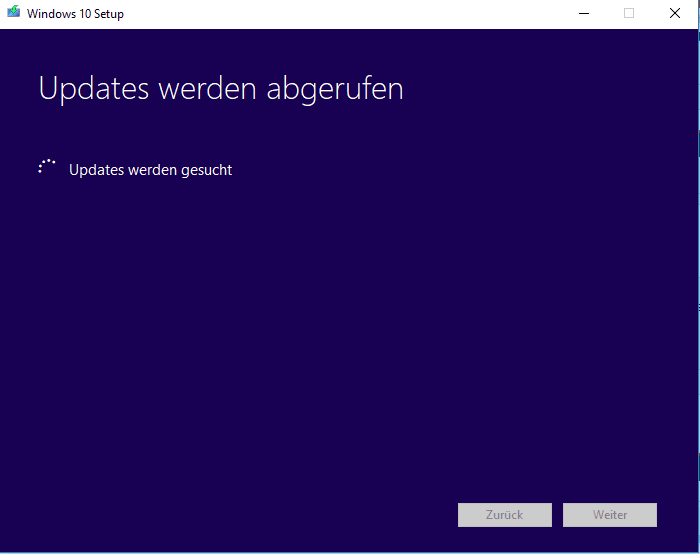Click the 'Updates werden abgerufen' heading
Image resolution: width=700 pixels, height=554 pixels.
coord(221,89)
